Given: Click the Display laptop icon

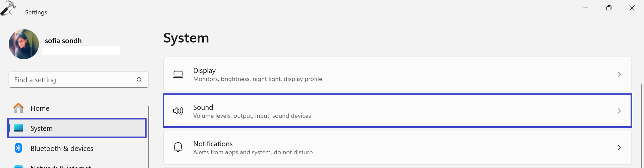Looking at the screenshot, I should 178,74.
